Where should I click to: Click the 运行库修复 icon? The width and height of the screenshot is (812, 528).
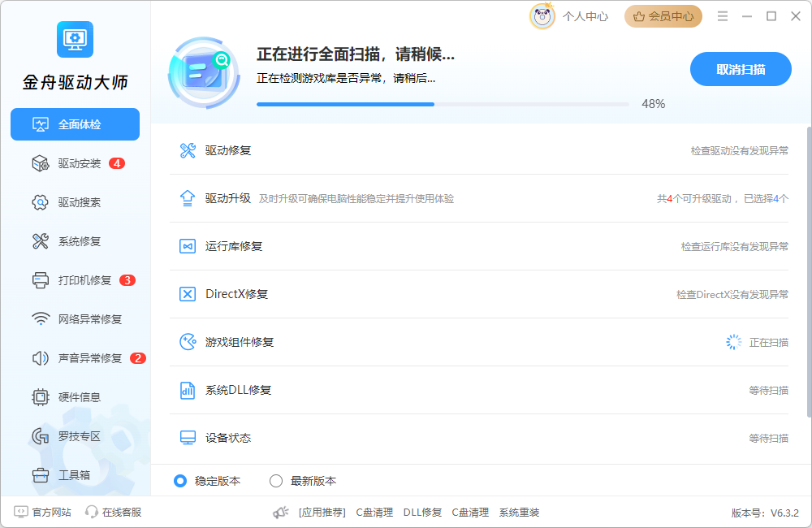188,247
